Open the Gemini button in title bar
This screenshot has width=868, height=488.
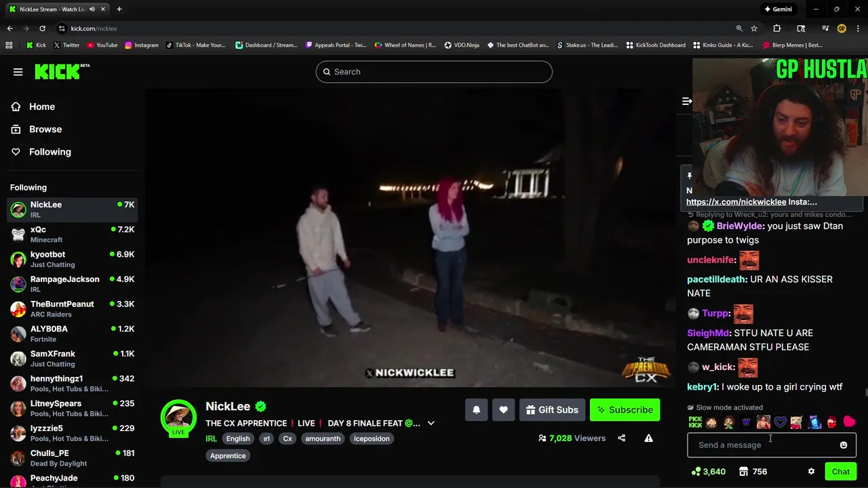coord(778,9)
